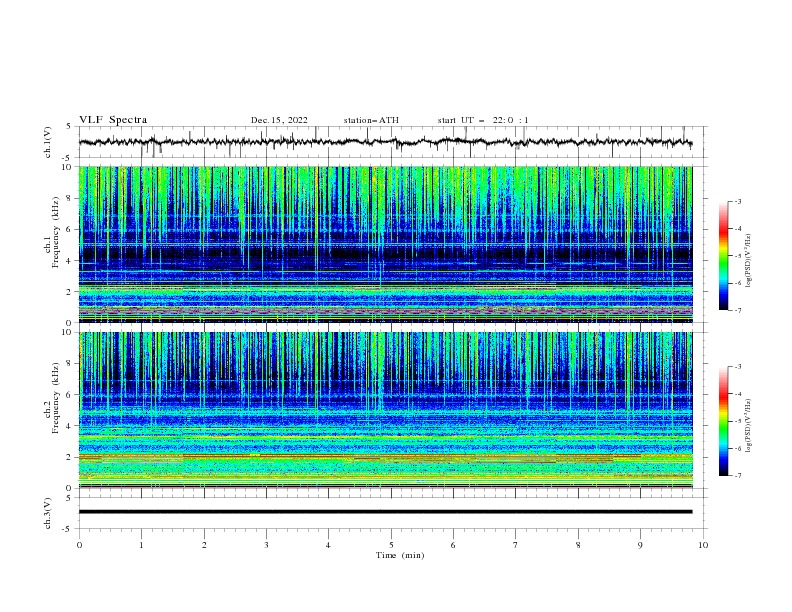Select "ch.1 Frequency (kHz)" axis label

(x=52, y=230)
